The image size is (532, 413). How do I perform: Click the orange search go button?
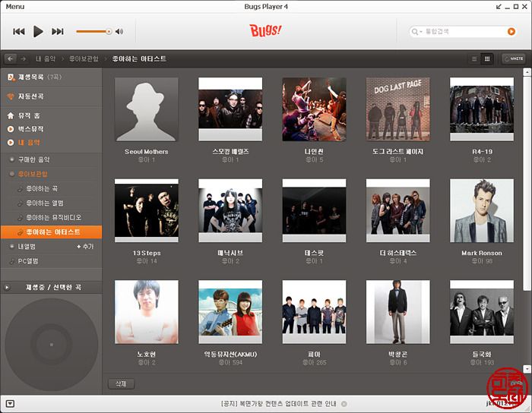[511, 32]
